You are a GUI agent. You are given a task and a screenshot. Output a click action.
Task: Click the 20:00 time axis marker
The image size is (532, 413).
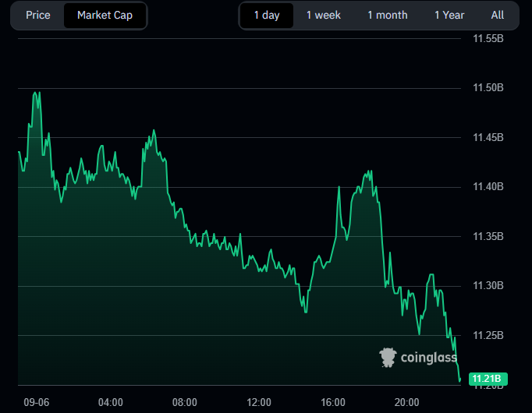407,402
